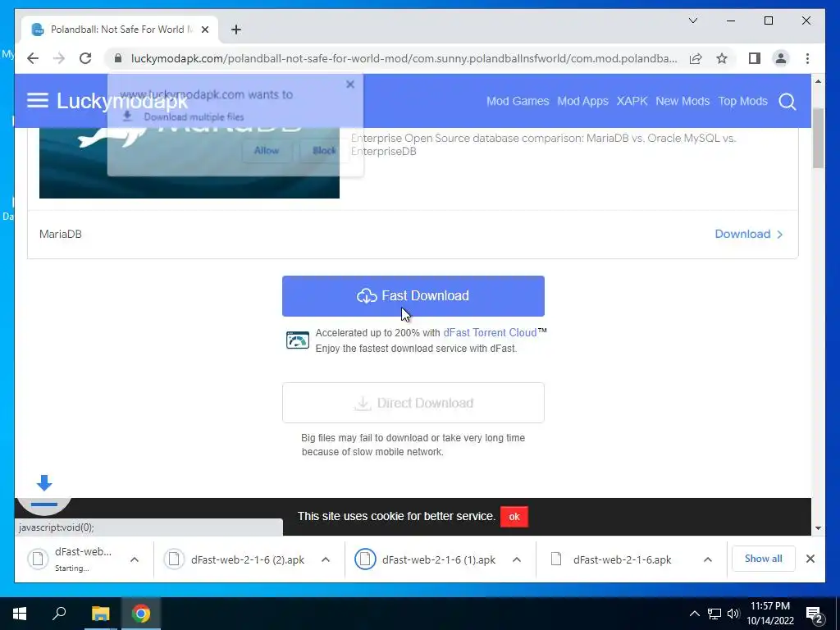The width and height of the screenshot is (840, 630).
Task: Expand options for dFast-web-2-1-6.apk
Action: [x=707, y=559]
